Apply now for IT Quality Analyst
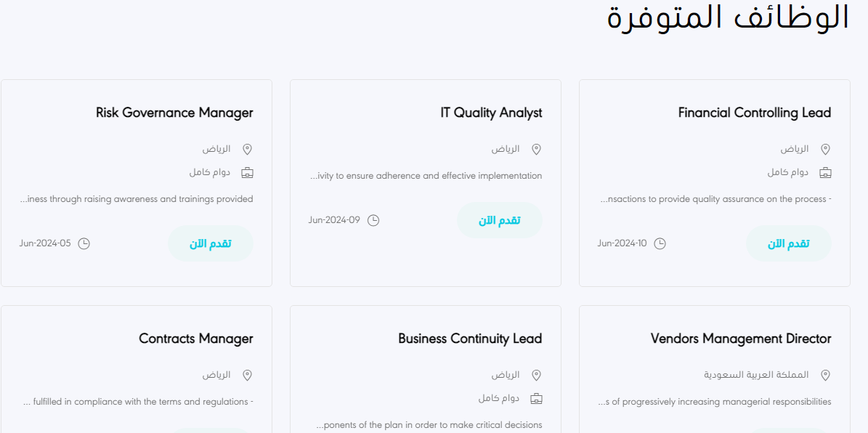 499,220
